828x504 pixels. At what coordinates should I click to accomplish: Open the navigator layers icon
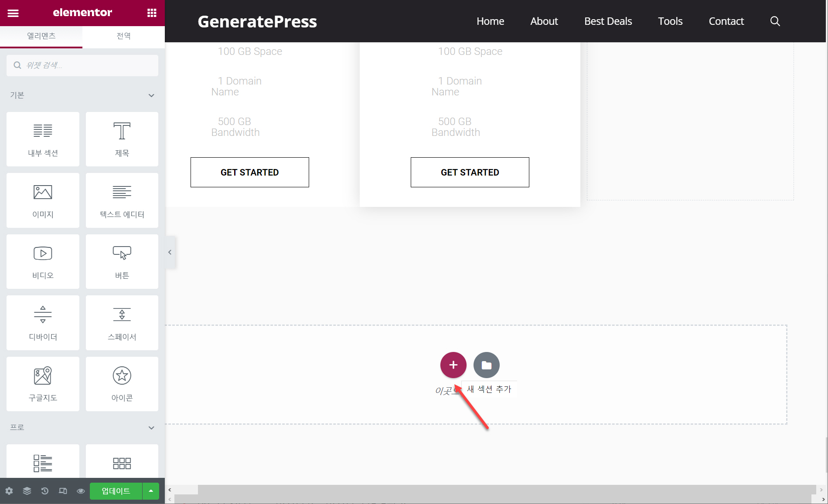[27, 491]
